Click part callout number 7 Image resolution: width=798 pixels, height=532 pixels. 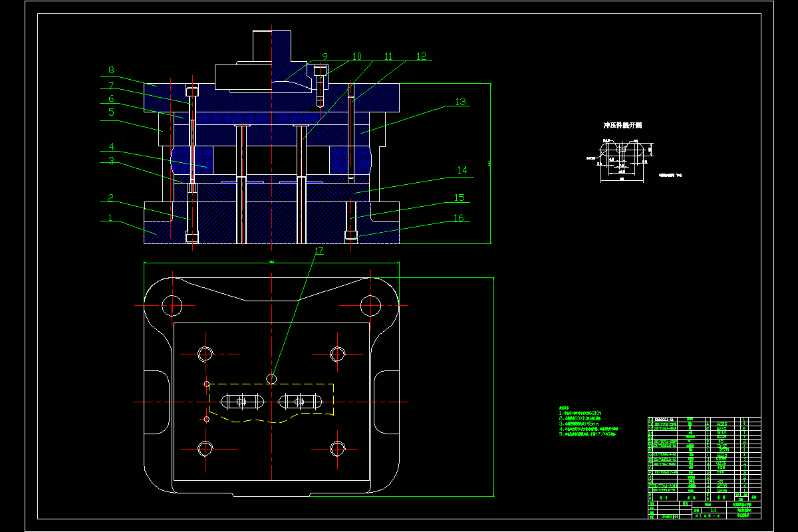pyautogui.click(x=111, y=84)
